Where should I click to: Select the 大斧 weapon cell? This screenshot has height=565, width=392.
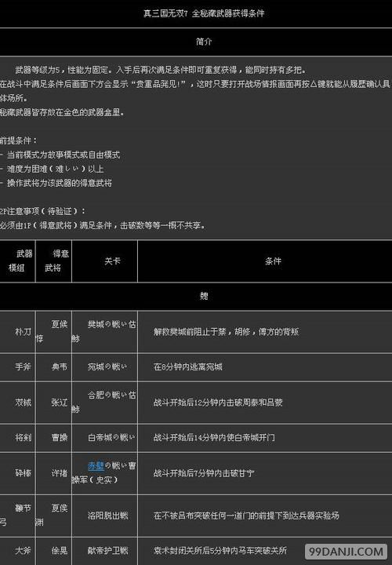click(17, 552)
